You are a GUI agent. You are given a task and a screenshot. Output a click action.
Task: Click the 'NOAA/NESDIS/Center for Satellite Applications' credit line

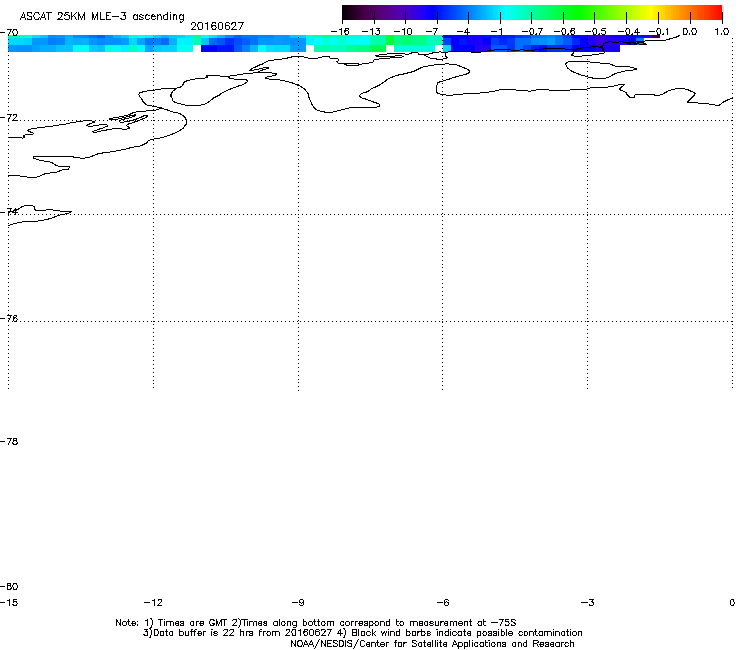click(x=432, y=644)
